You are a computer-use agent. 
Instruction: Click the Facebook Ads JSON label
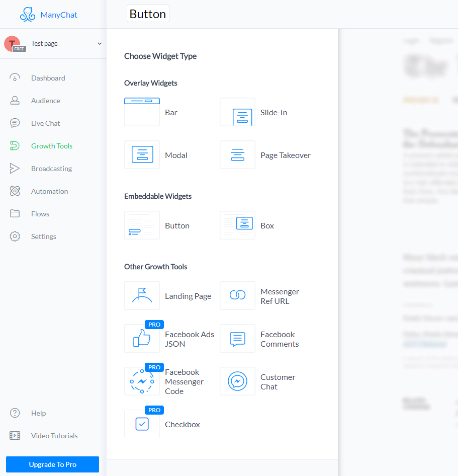click(189, 339)
